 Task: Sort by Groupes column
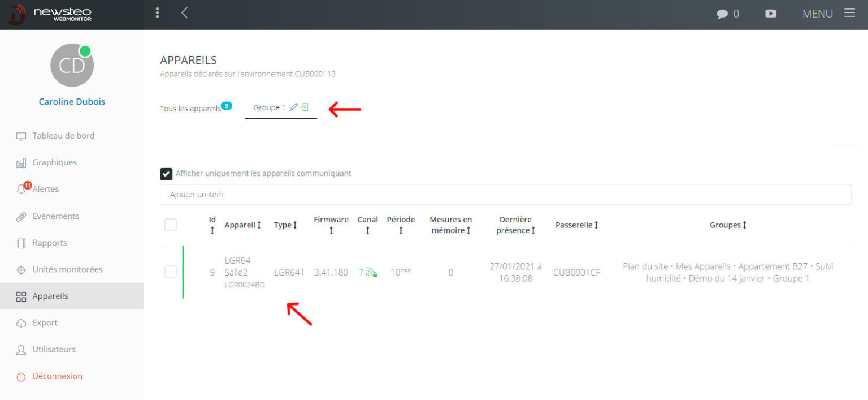pos(728,225)
